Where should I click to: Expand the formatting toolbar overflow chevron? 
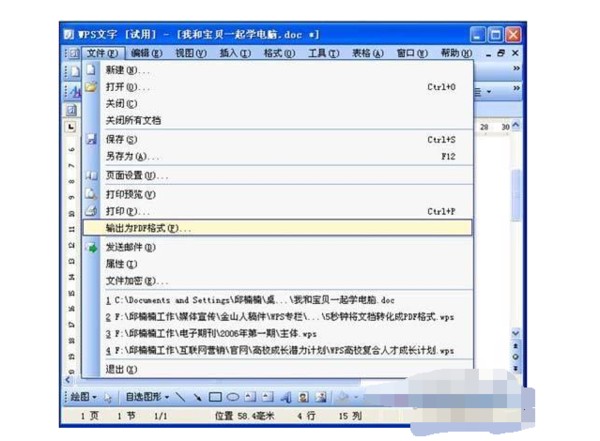coord(516,88)
